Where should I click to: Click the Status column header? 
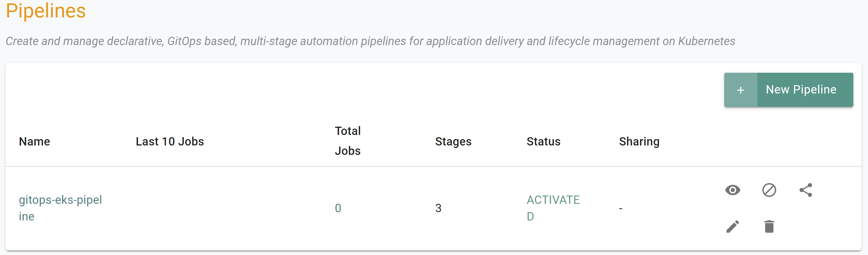coord(544,142)
